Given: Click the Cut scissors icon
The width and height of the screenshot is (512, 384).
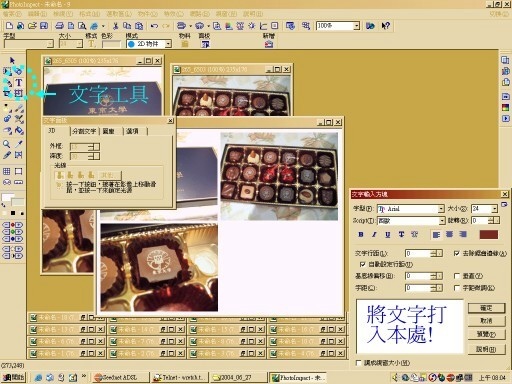Looking at the screenshot, I should 116,26.
